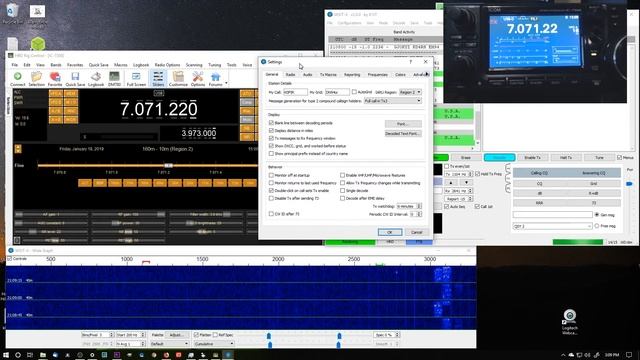Click the Connect icon in HRD toolbar
This screenshot has height=360, width=640.
pos(18,78)
